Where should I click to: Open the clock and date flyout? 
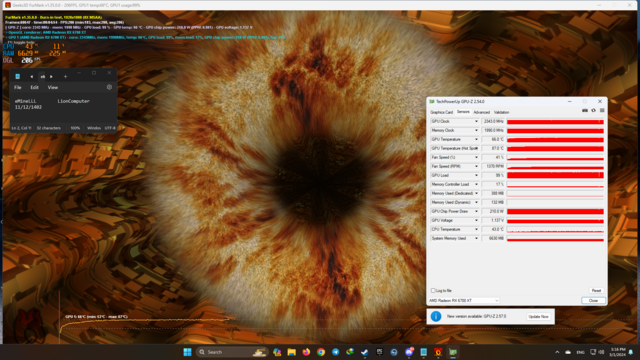point(618,352)
